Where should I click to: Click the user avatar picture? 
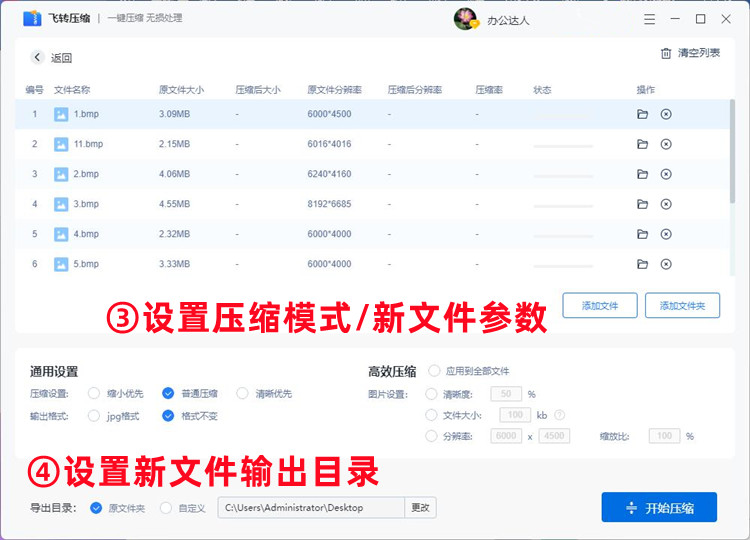pos(465,19)
